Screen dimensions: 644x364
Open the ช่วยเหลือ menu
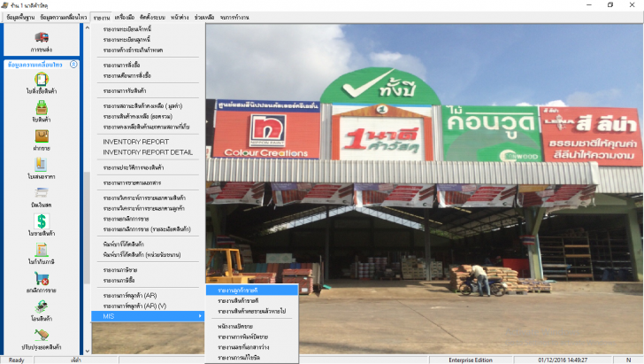[204, 18]
